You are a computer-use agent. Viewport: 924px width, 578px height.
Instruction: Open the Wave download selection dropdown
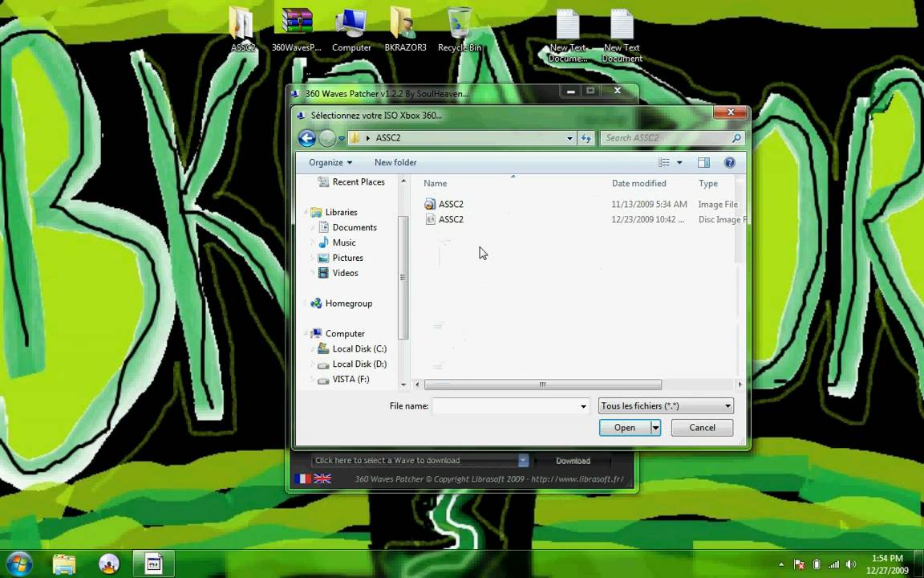point(523,460)
